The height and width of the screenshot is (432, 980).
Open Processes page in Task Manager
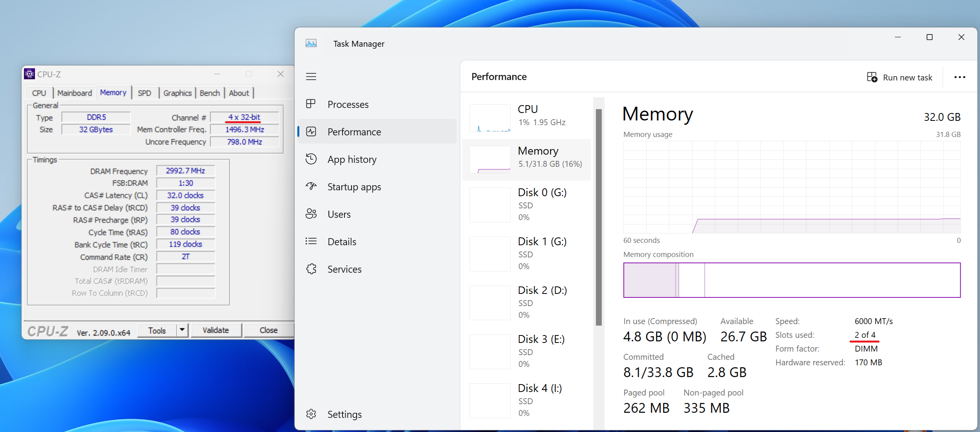tap(377, 104)
